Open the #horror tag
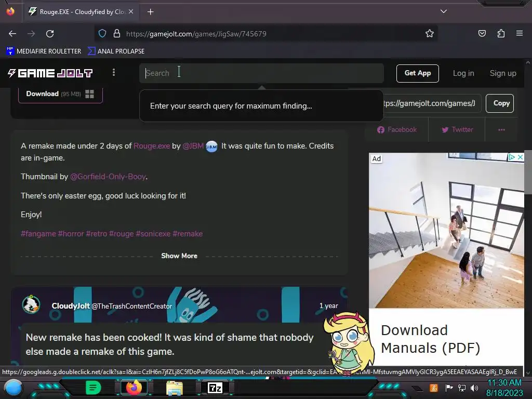 pyautogui.click(x=71, y=234)
